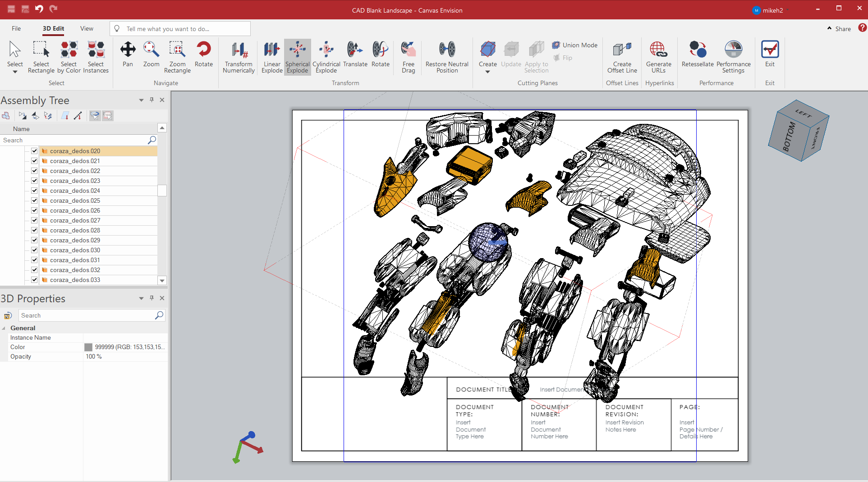Untick coraza_dedos.030 checkbox
Screen dimensions: 868x482
pyautogui.click(x=34, y=250)
